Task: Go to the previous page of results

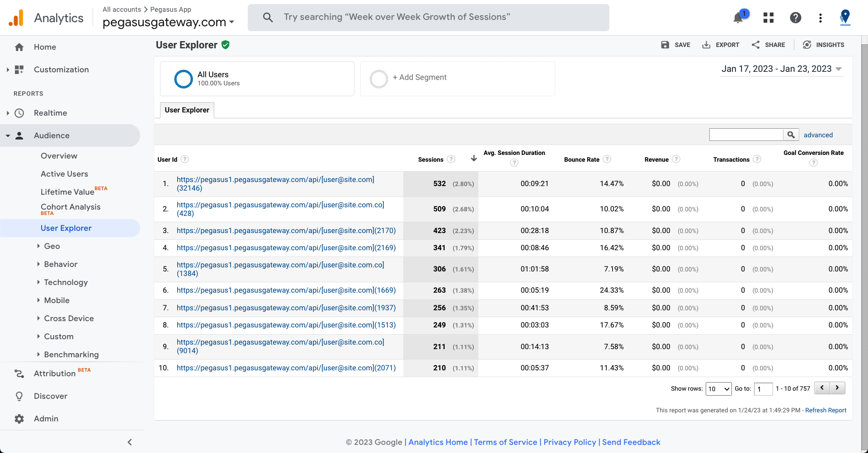Action: click(x=822, y=388)
